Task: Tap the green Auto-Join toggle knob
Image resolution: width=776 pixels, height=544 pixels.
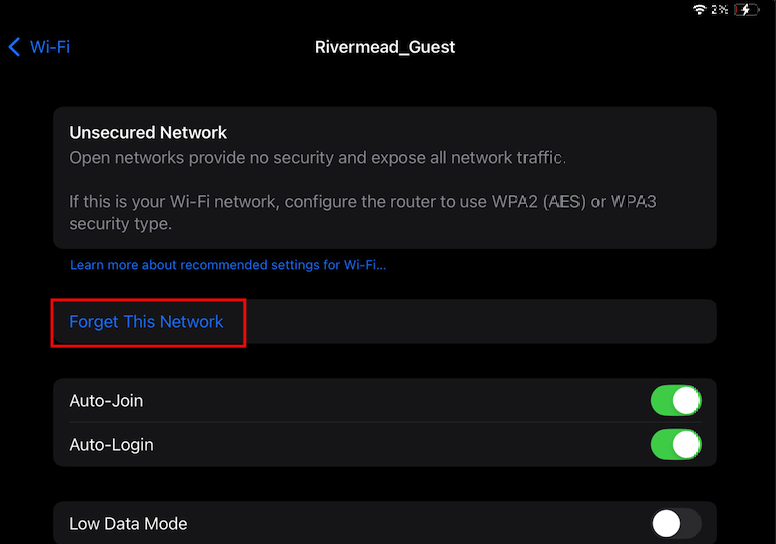Action: click(686, 400)
